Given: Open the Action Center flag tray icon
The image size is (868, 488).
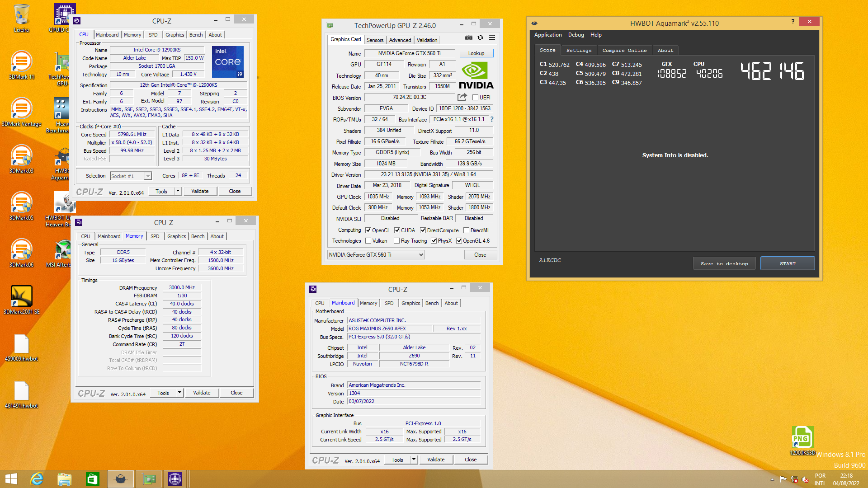Looking at the screenshot, I should [x=783, y=479].
